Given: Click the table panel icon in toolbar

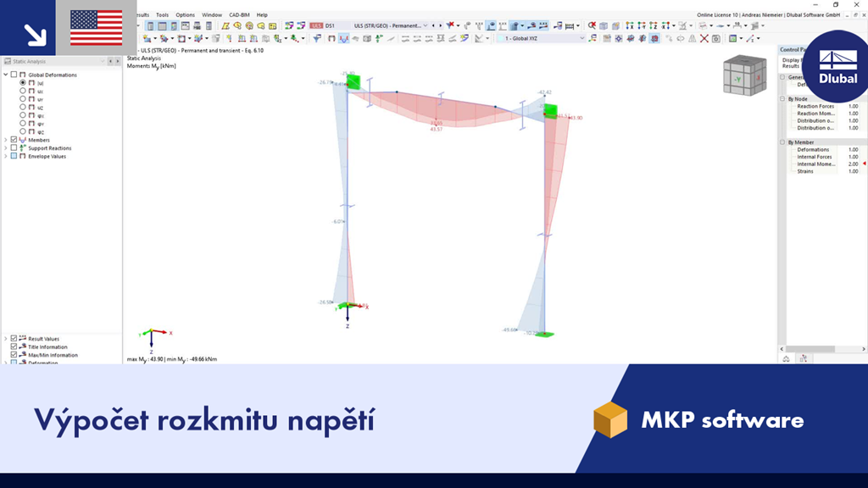Looking at the screenshot, I should (x=162, y=25).
